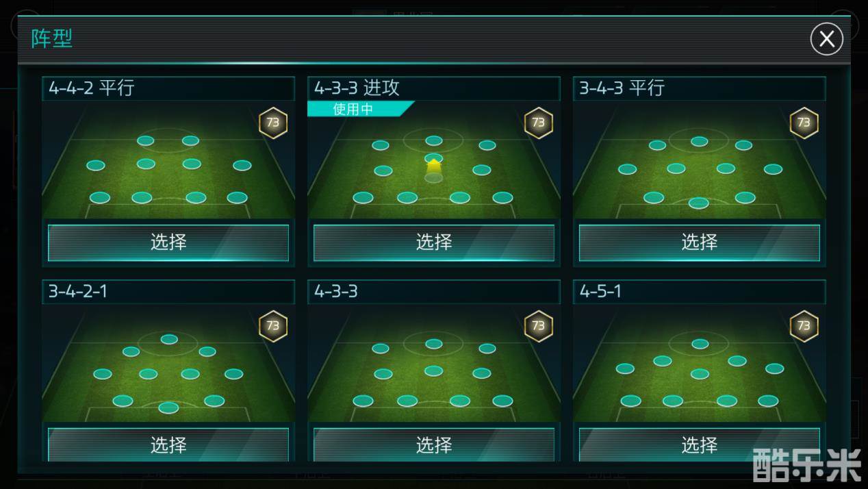The image size is (868, 489).
Task: Select the 3-4-2-1 formation title bar
Action: 168,292
